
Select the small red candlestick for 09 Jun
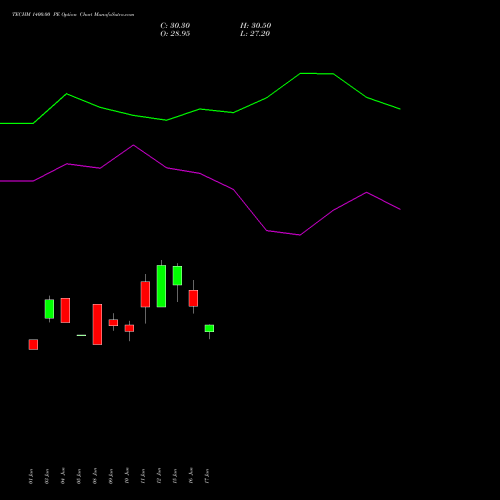[113, 323]
